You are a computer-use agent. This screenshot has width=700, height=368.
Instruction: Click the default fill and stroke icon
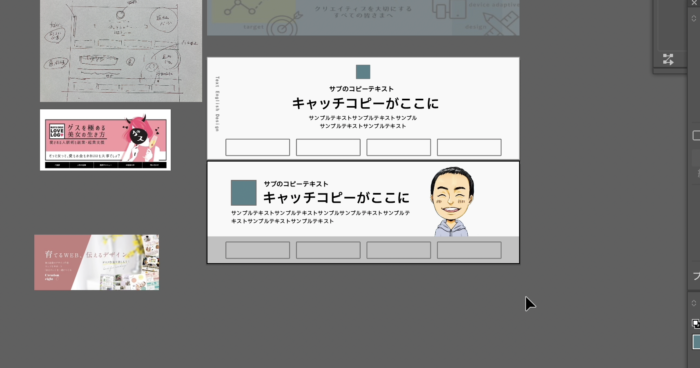(x=696, y=324)
